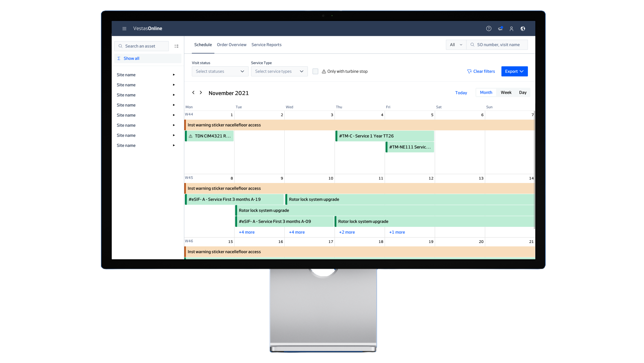Go to next month arrow
Viewport: 644px width, 363px height.
201,92
